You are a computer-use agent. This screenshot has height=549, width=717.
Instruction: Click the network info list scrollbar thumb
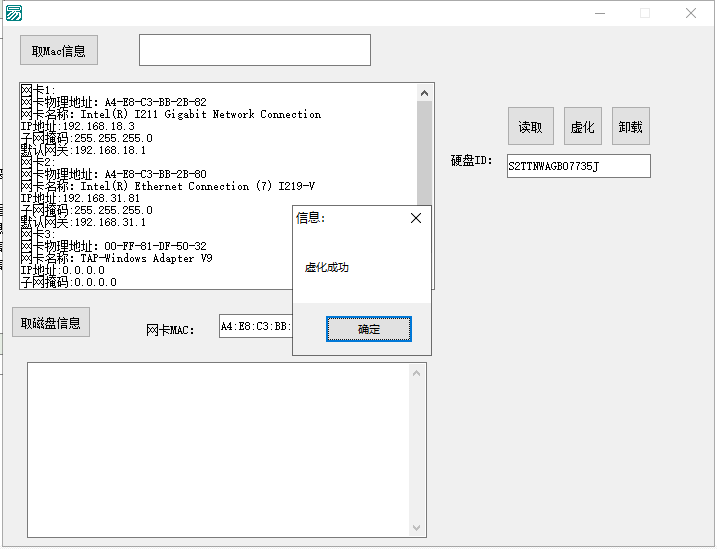[424, 153]
